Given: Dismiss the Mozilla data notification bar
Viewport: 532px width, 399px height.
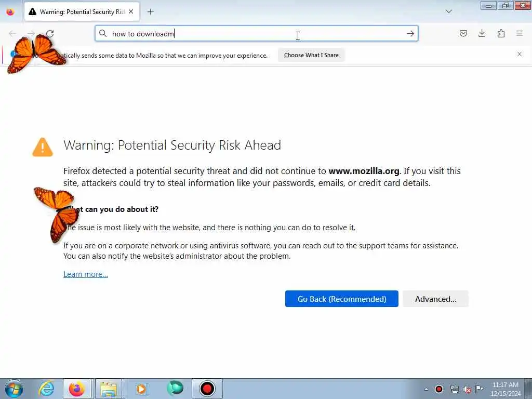Looking at the screenshot, I should [520, 54].
